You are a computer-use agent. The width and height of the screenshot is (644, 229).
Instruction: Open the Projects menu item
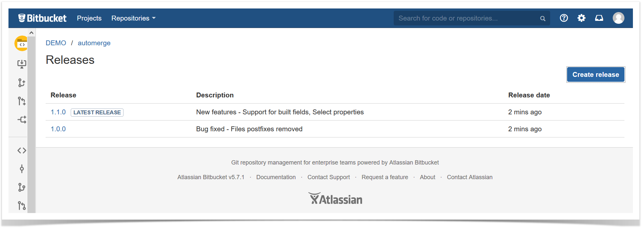[89, 18]
